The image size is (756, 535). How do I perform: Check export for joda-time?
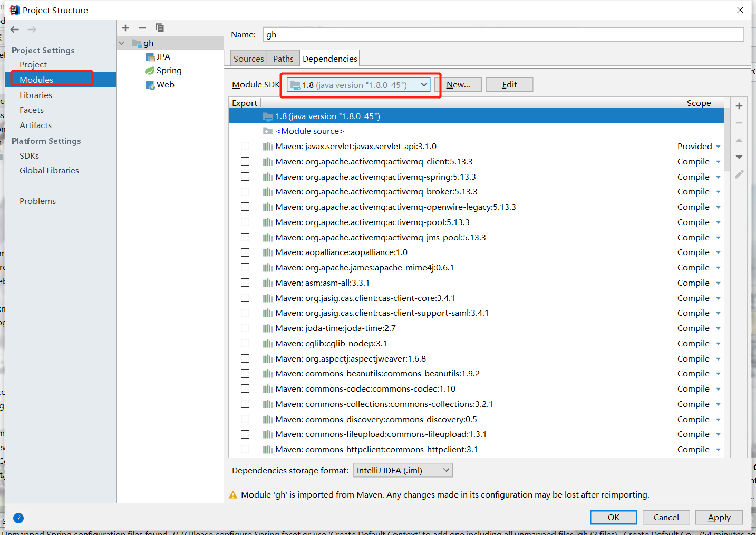pyautogui.click(x=245, y=328)
